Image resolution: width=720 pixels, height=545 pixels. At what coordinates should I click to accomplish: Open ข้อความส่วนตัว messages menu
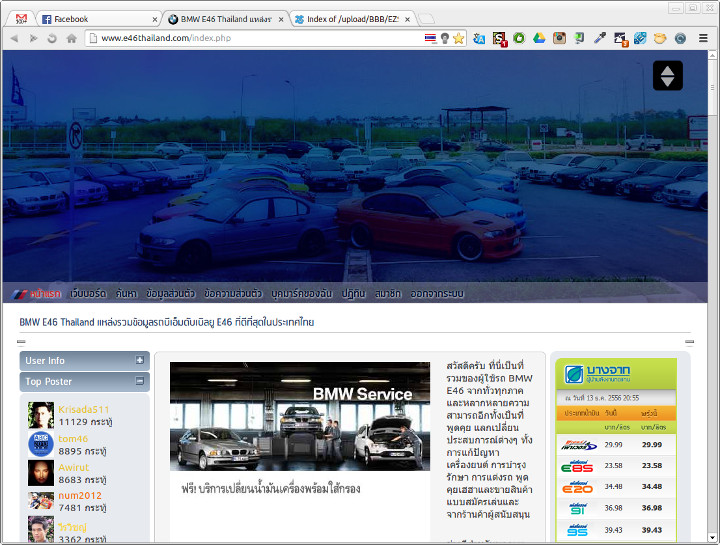[x=233, y=294]
